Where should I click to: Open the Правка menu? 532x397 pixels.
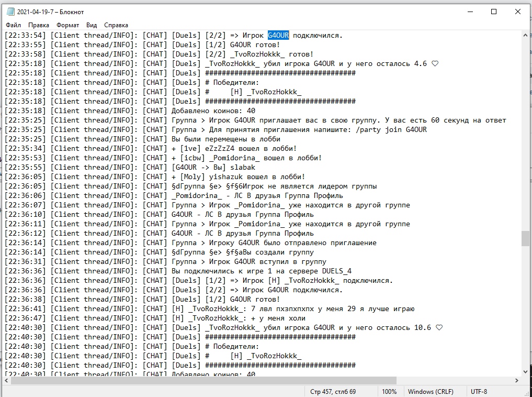click(x=39, y=25)
